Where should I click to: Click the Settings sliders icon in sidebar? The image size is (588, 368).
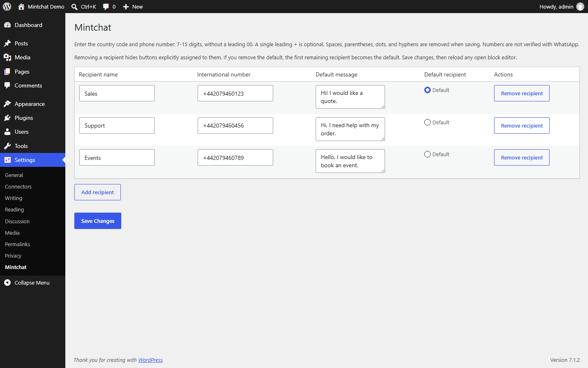coord(7,160)
